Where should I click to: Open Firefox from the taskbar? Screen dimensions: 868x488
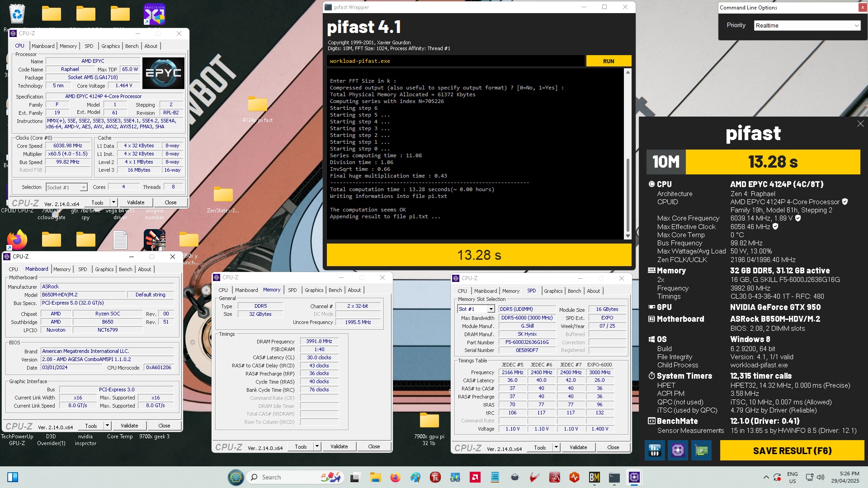pyautogui.click(x=395, y=477)
